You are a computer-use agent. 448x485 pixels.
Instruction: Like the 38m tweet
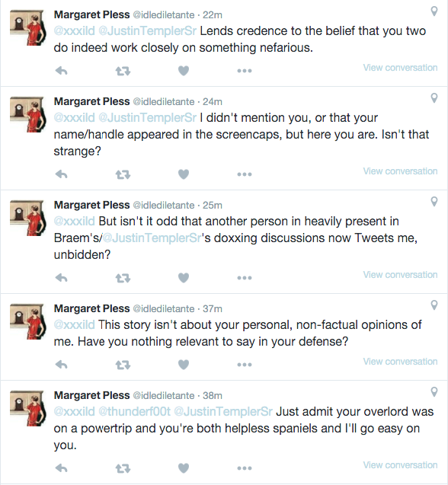coord(184,468)
